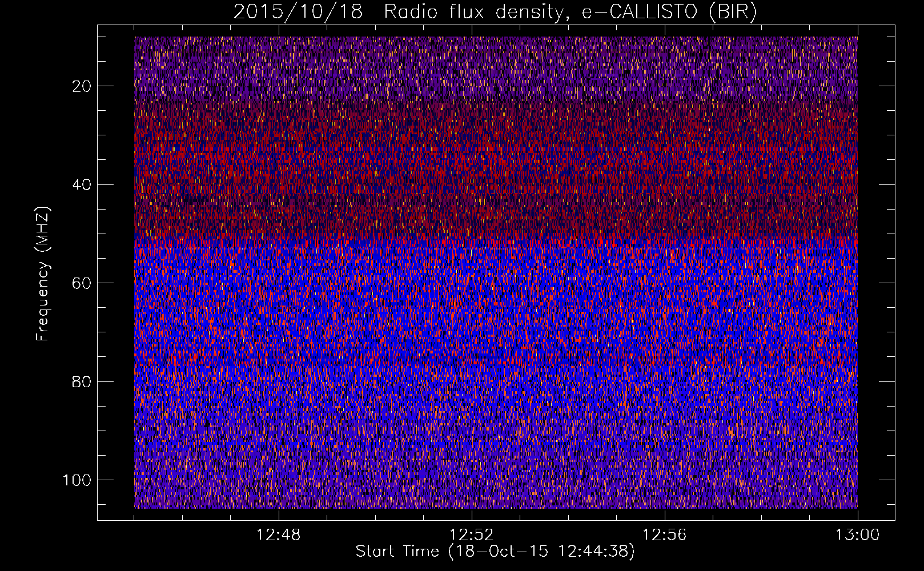Click the 40 frequency tick label
This screenshot has height=571, width=924.
82,184
